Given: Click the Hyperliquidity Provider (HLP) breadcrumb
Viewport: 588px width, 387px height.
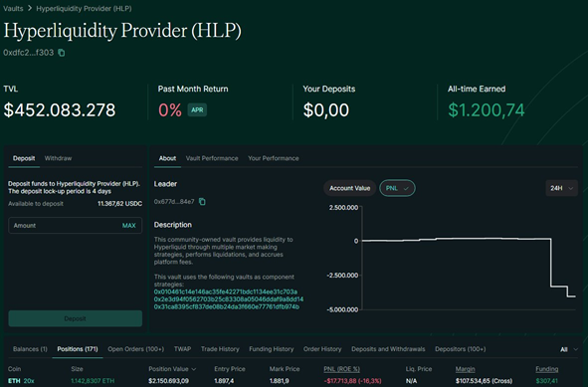Looking at the screenshot, I should pyautogui.click(x=84, y=8).
